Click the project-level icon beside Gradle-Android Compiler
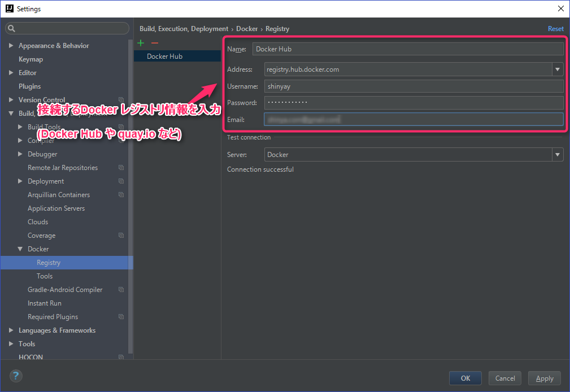The width and height of the screenshot is (570, 392). coord(121,289)
